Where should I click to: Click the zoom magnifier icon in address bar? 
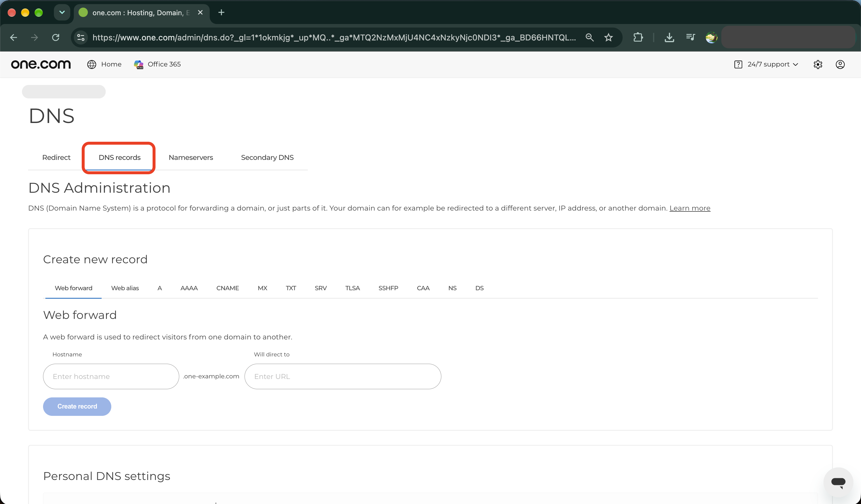tap(589, 37)
